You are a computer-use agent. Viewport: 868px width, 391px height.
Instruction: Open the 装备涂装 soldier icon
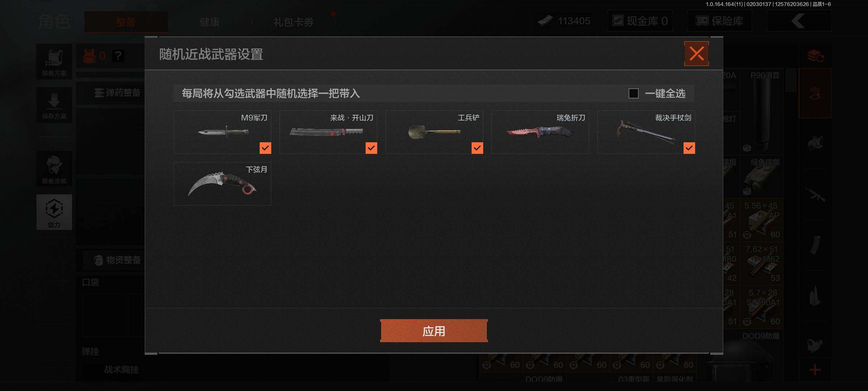pos(54,169)
